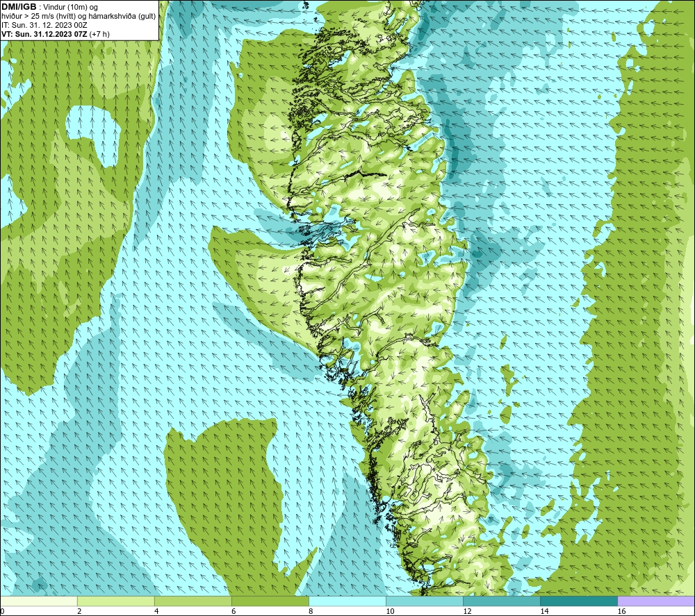Screen dimensions: 695x616
Task: Click the "hviður > 25 m/s" description line
Action: pos(79,16)
